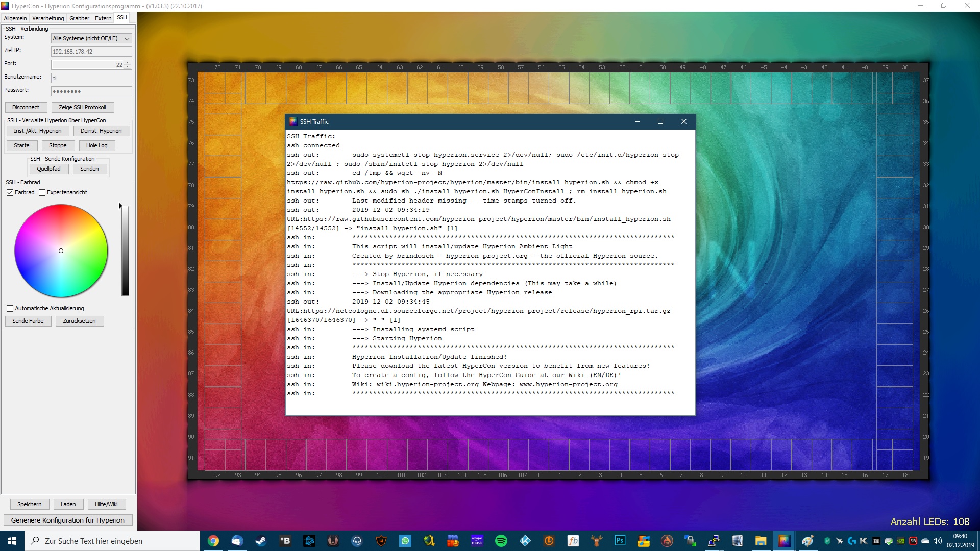Switch to the Allgemein tab

(x=15, y=18)
